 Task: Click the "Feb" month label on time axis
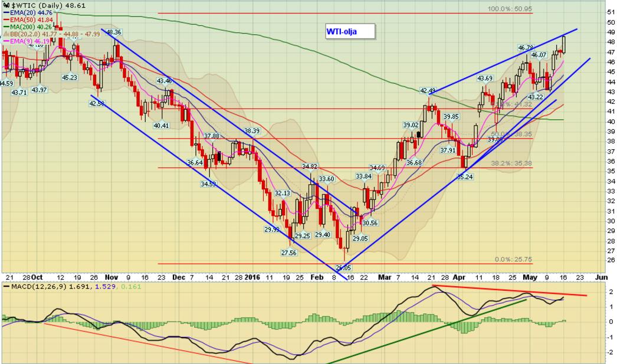(317, 277)
